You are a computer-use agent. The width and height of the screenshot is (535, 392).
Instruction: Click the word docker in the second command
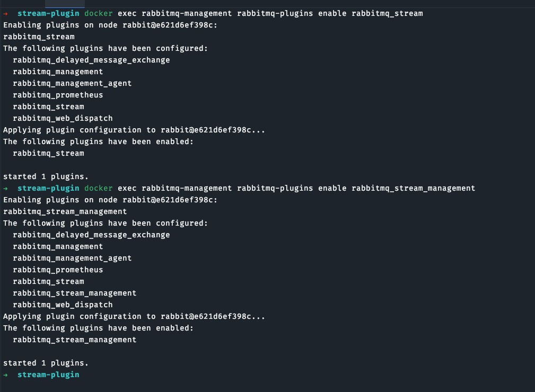click(98, 188)
